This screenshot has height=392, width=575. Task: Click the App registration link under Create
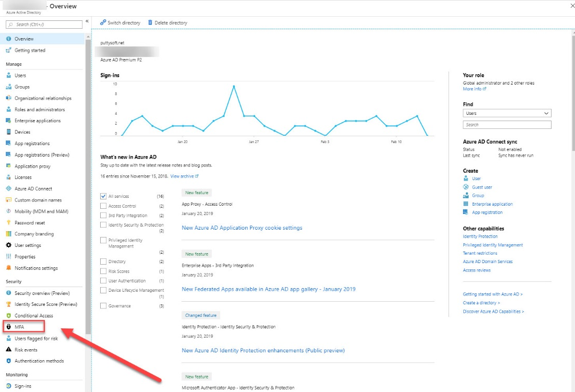487,212
